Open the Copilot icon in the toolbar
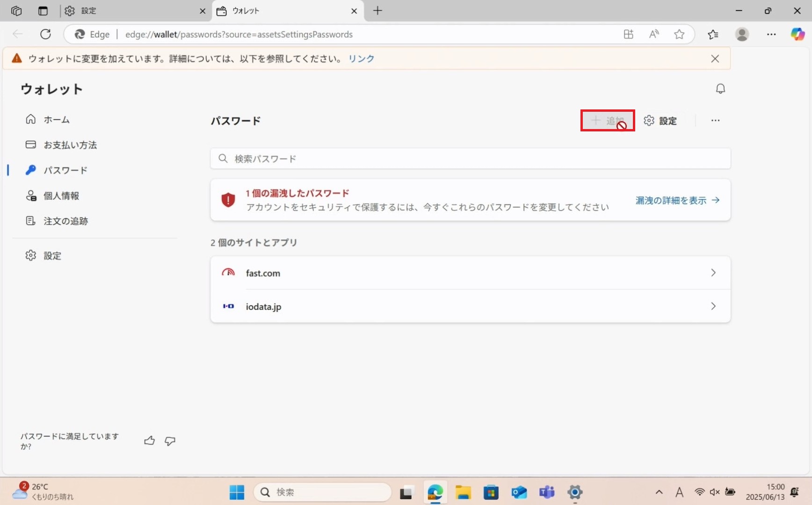The height and width of the screenshot is (505, 812). click(x=797, y=34)
